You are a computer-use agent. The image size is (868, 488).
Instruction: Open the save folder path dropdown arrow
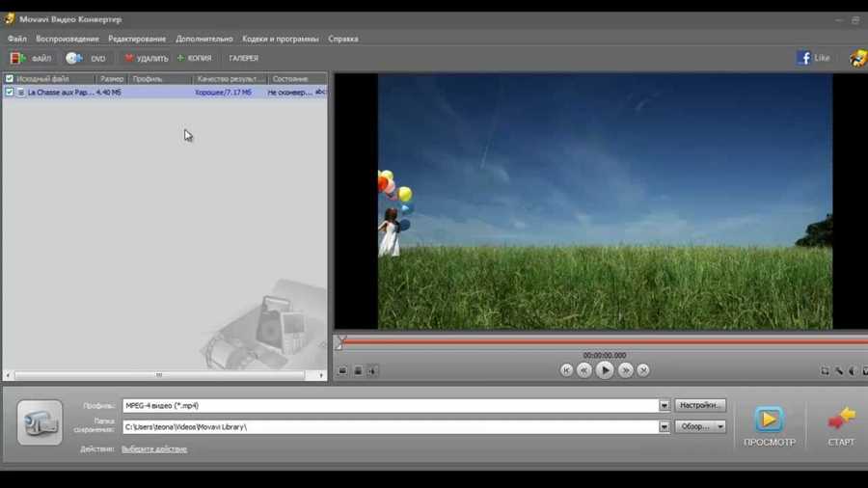664,426
